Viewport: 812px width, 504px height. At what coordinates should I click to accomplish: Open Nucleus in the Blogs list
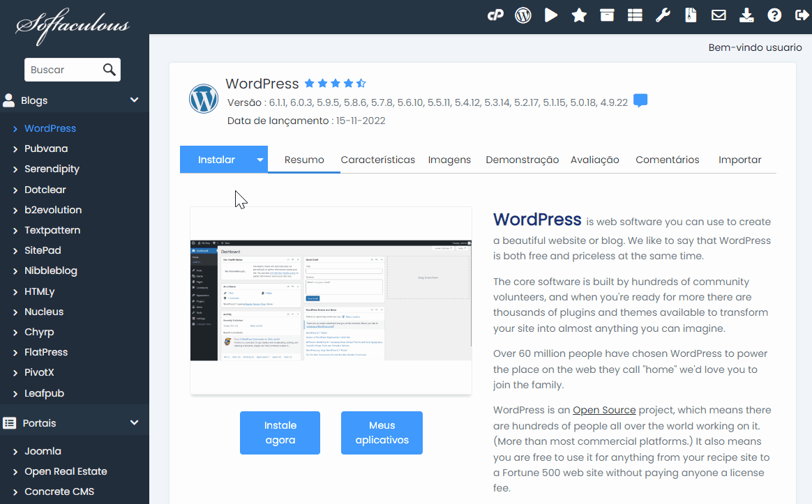44,312
